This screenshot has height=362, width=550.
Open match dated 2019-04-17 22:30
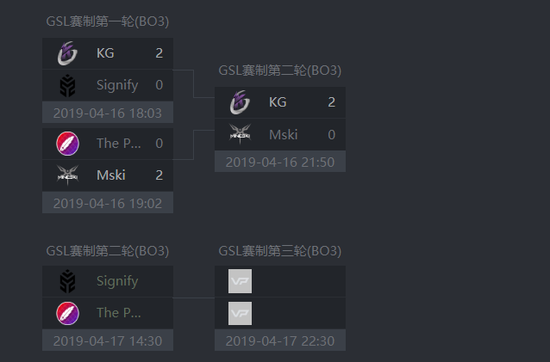[x=280, y=340]
